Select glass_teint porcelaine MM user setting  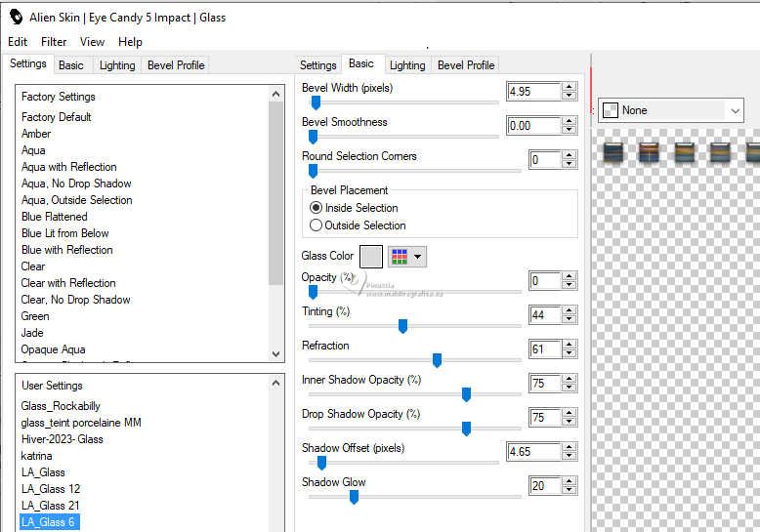coord(81,423)
